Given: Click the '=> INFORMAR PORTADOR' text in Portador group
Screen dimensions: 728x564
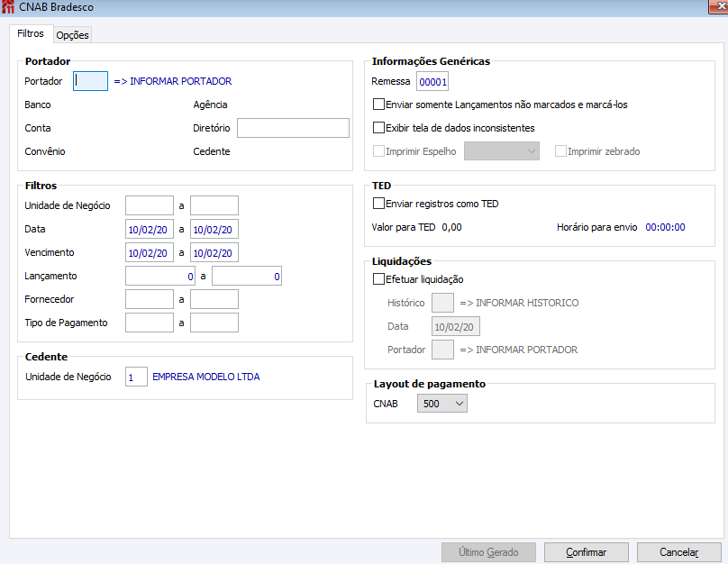Looking at the screenshot, I should (x=173, y=81).
